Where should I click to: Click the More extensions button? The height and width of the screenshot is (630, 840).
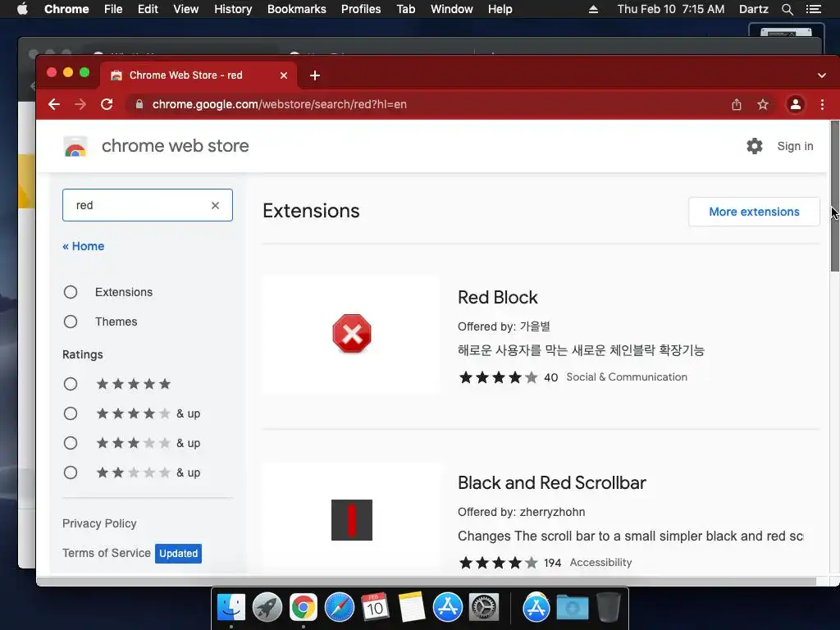click(754, 212)
